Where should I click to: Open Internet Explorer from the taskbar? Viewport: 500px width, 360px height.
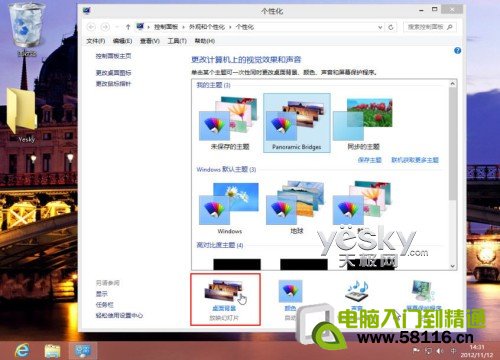point(22,350)
